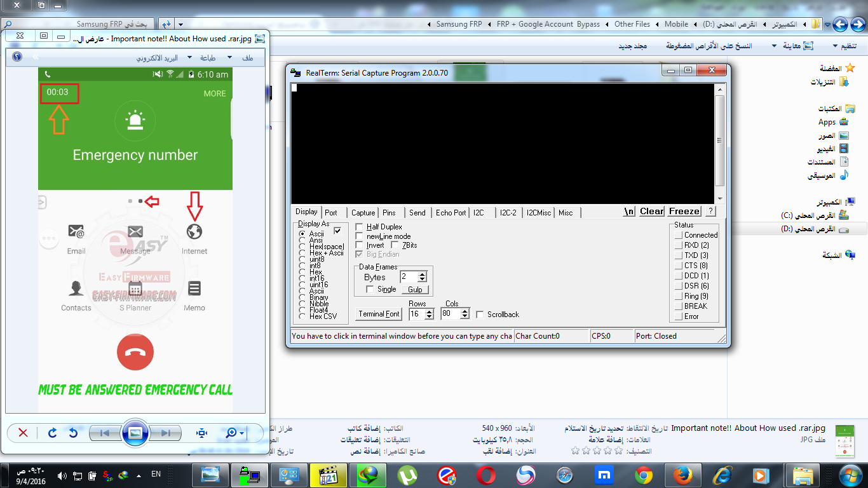The height and width of the screenshot is (488, 868).
Task: Switch to the Capture tab in RealTerm
Action: coord(363,213)
